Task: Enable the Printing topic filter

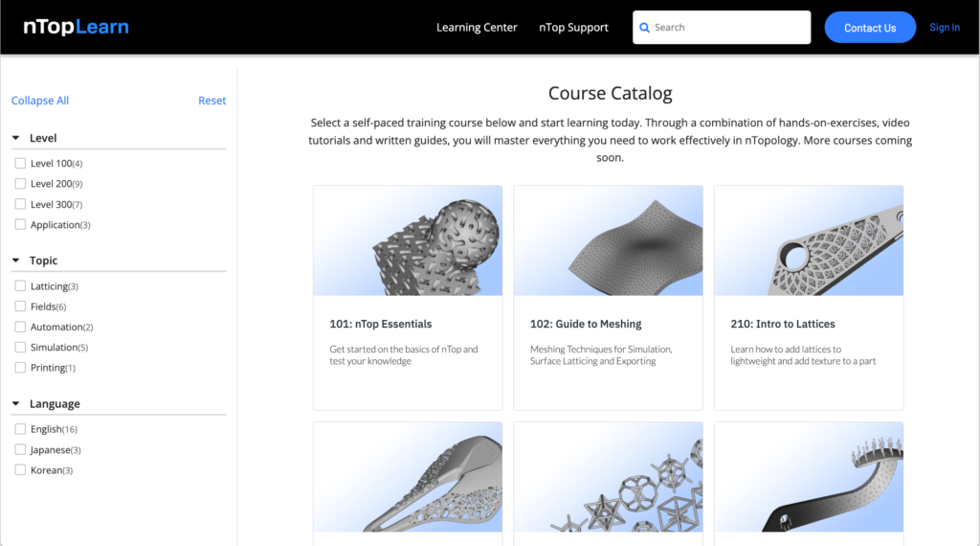Action: (x=20, y=368)
